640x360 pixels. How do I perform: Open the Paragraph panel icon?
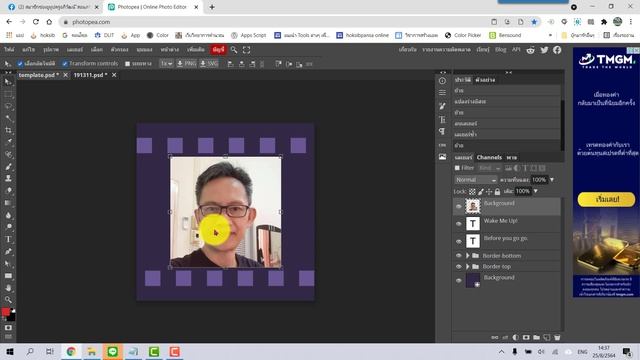(442, 131)
